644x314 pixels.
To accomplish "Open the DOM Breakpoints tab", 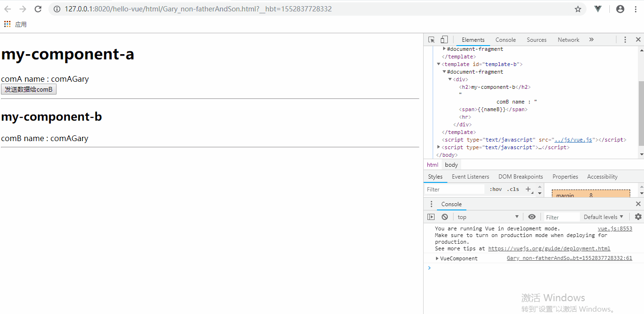I will pos(521,177).
